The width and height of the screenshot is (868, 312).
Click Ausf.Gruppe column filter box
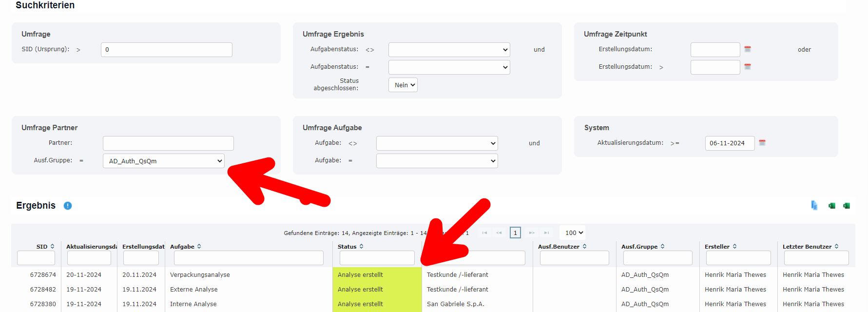point(658,258)
